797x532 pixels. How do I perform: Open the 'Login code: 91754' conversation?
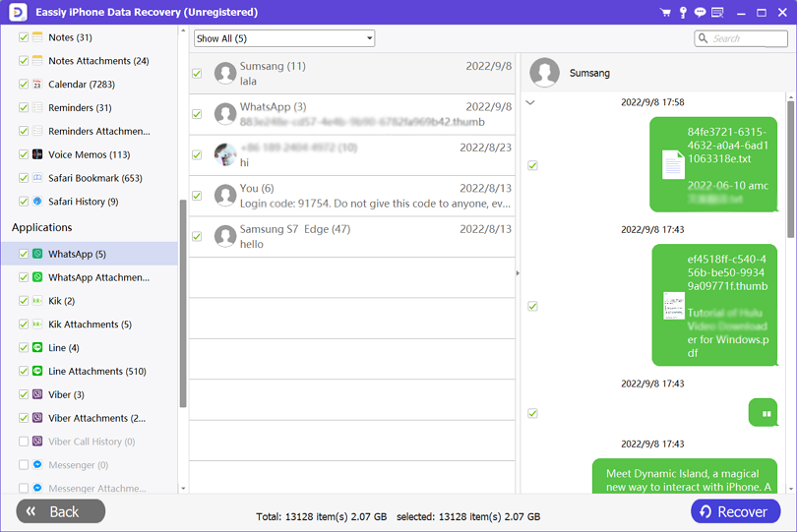[x=351, y=196]
